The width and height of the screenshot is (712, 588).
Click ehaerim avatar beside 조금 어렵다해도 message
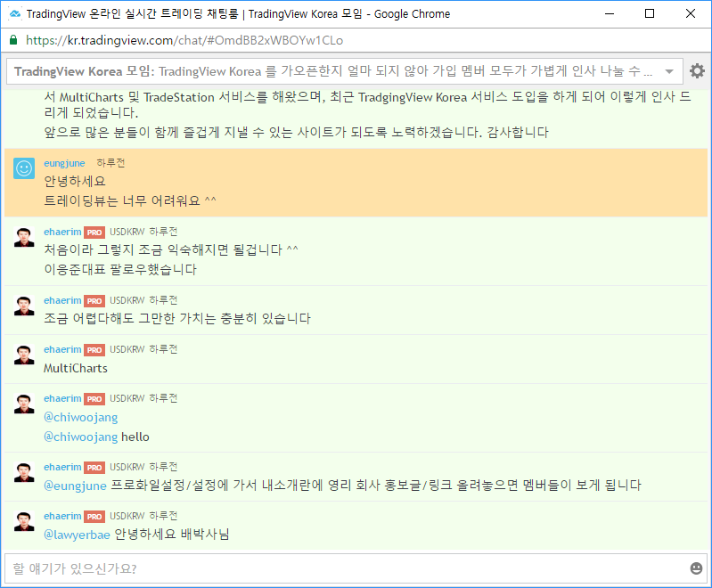tap(24, 306)
